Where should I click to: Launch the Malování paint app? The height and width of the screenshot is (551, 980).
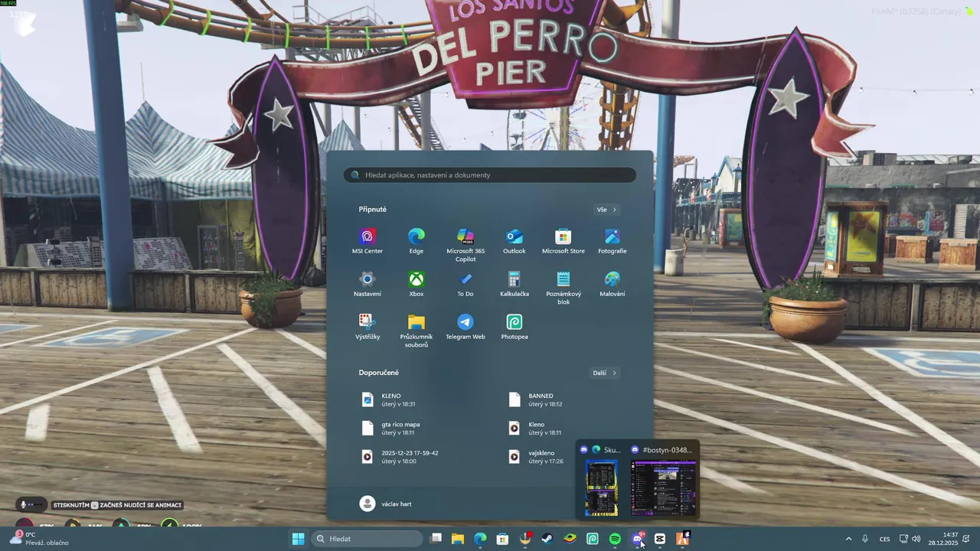point(612,284)
